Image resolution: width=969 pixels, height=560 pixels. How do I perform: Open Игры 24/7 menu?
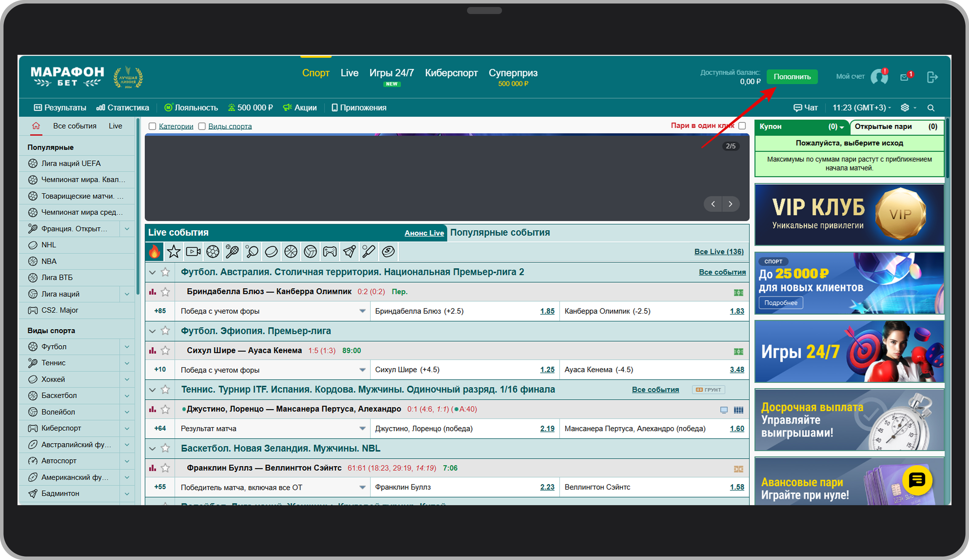[x=391, y=73]
